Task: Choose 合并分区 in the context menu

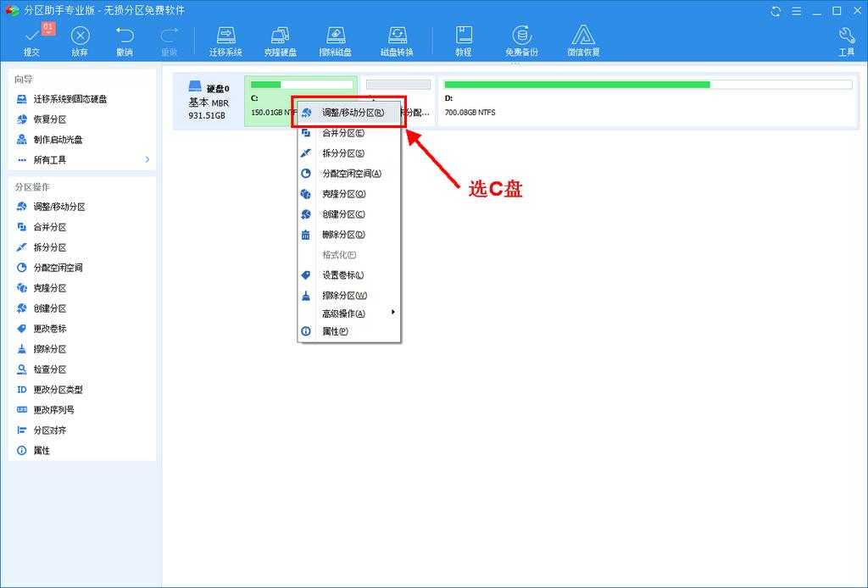Action: coord(343,133)
